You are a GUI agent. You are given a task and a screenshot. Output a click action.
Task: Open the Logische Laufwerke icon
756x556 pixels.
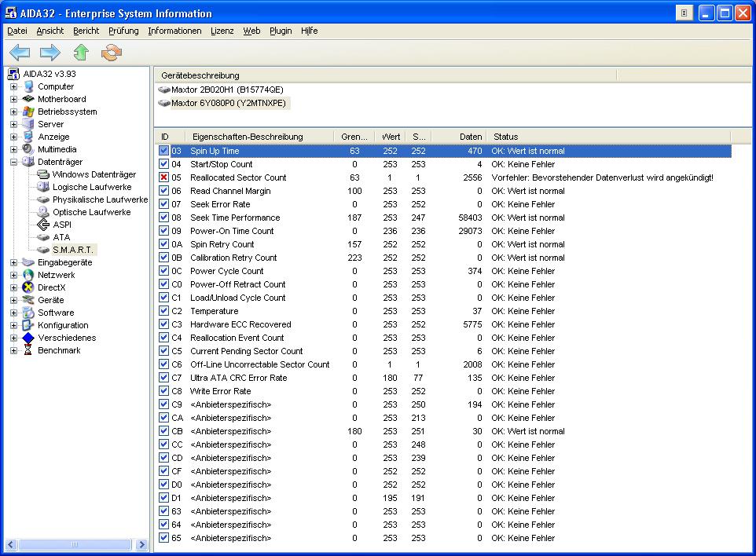43,187
